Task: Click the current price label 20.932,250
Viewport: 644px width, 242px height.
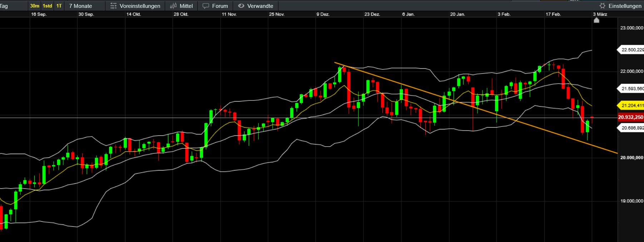Action: [x=631, y=117]
